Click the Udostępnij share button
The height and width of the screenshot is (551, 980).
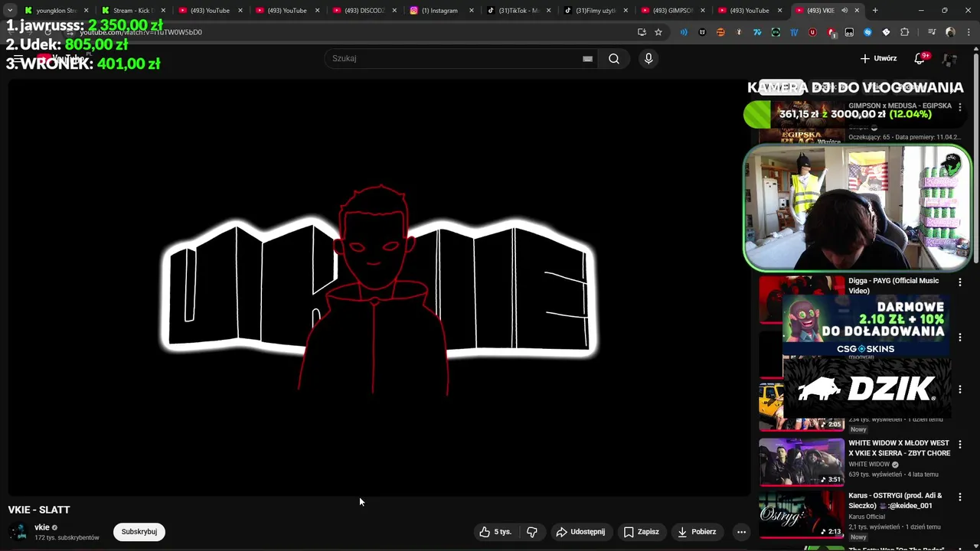pyautogui.click(x=580, y=532)
